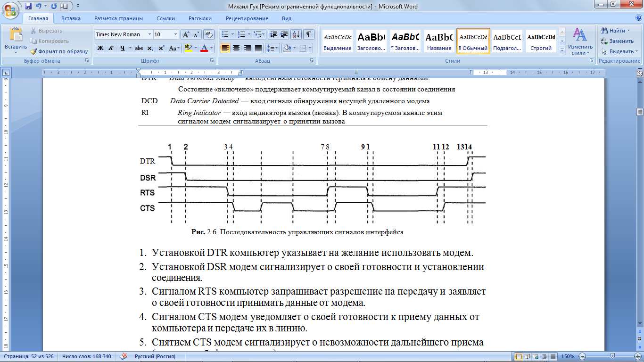Justify the paragraph text
644x362 pixels.
click(258, 48)
